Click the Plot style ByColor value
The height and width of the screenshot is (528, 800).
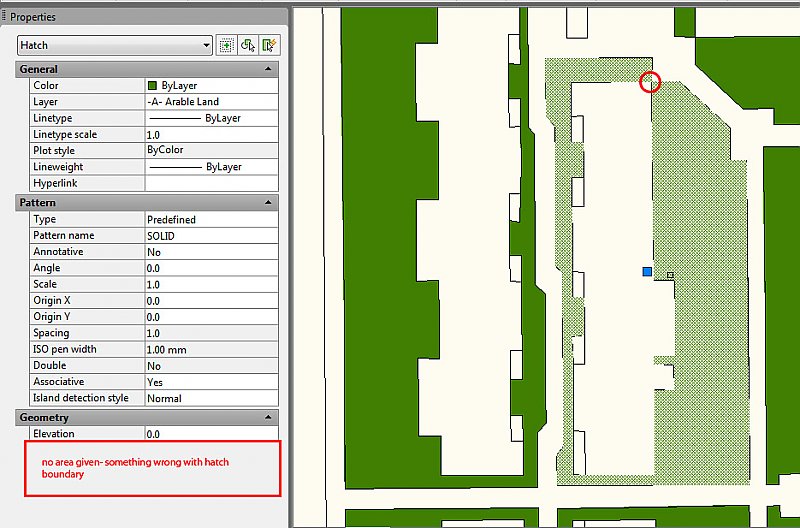pyautogui.click(x=212, y=150)
